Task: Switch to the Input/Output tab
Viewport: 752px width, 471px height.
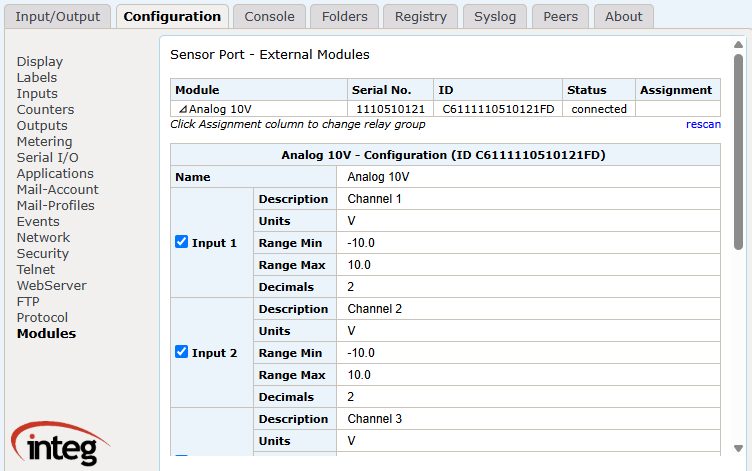Action: tap(58, 16)
